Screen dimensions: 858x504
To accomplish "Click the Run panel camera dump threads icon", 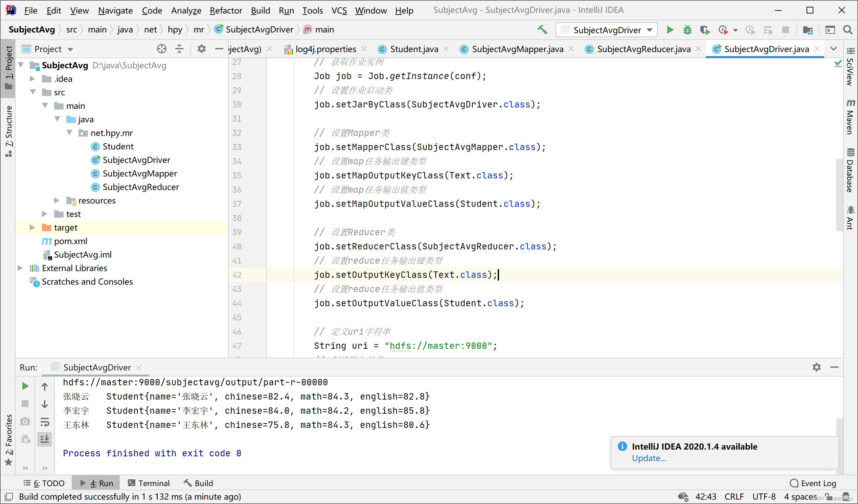I will (25, 422).
